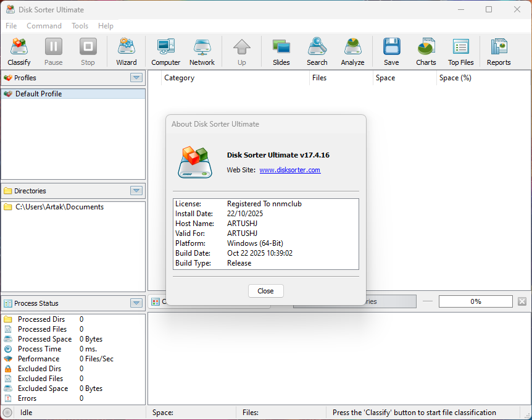Select the Default Profile entry
Image resolution: width=532 pixels, height=420 pixels.
pos(73,94)
